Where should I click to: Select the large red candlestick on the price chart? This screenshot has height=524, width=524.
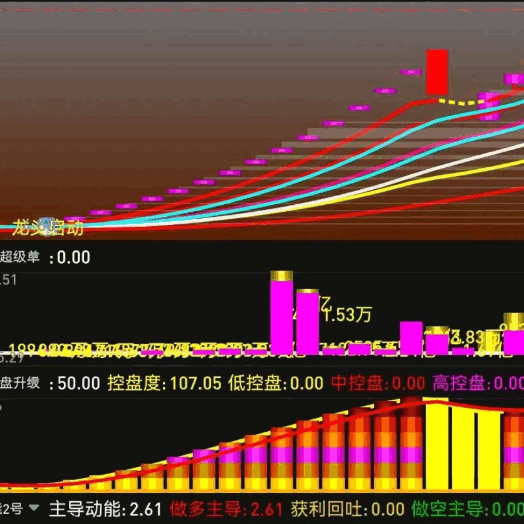437,72
